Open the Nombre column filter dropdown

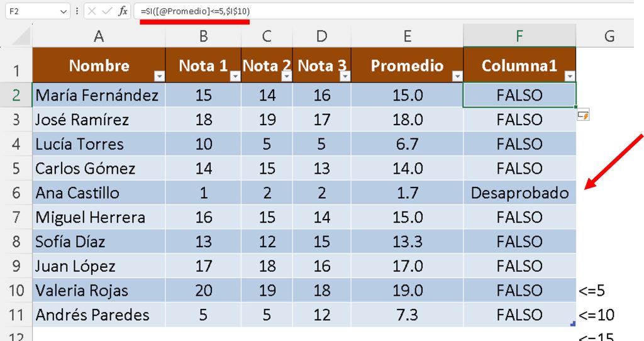tap(159, 76)
